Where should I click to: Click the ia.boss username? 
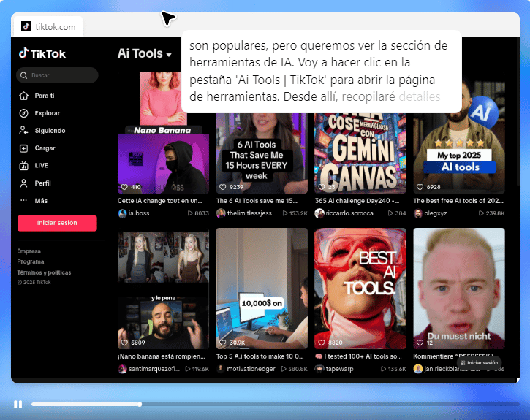click(x=139, y=213)
